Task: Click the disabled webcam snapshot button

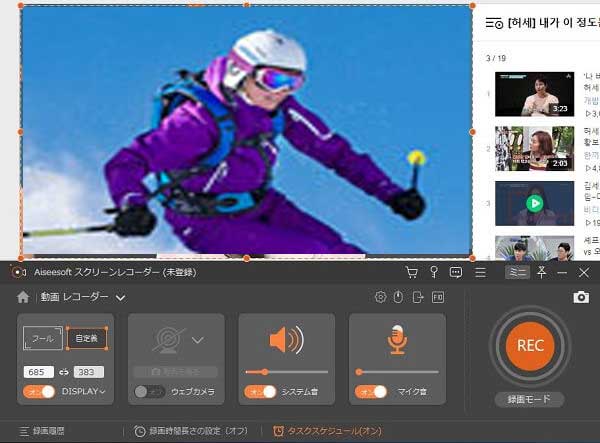Action: coord(176,372)
